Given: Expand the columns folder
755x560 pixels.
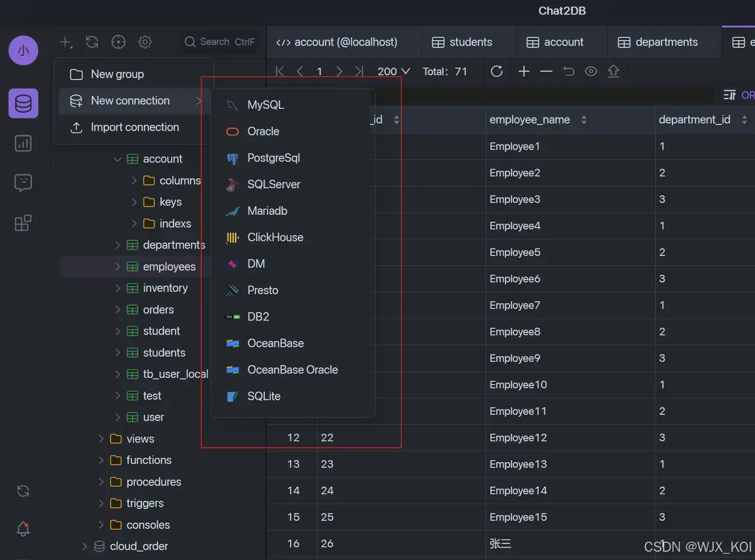Looking at the screenshot, I should pyautogui.click(x=134, y=181).
